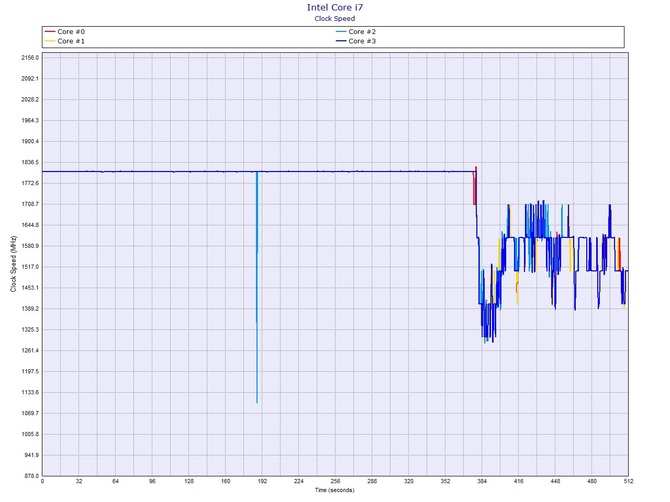Click the 1900.4 y-axis value

[30, 141]
